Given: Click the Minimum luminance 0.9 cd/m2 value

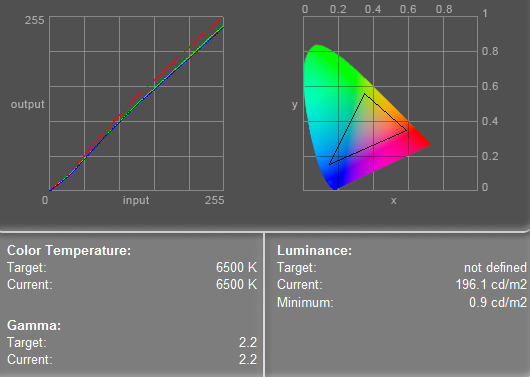Looking at the screenshot, I should [x=498, y=302].
